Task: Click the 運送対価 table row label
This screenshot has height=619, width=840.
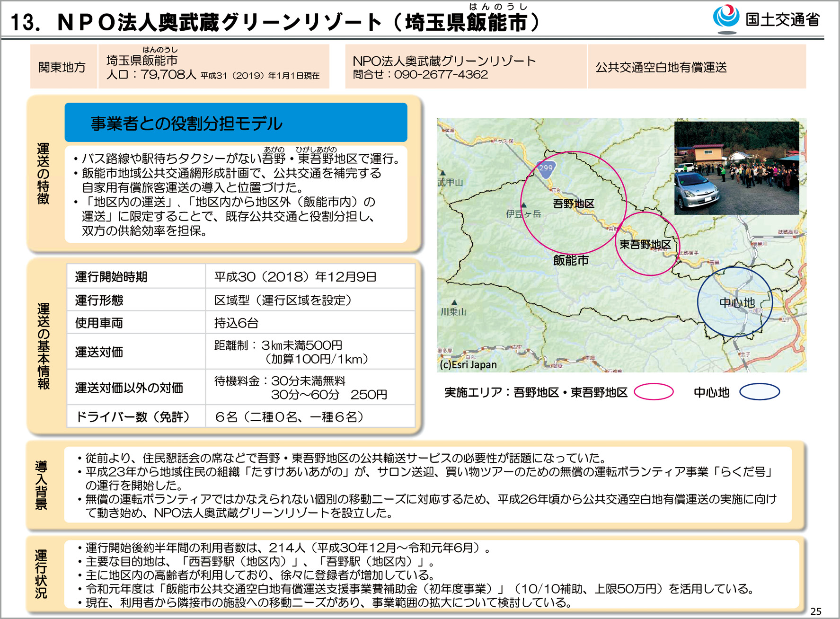Action: tap(99, 352)
